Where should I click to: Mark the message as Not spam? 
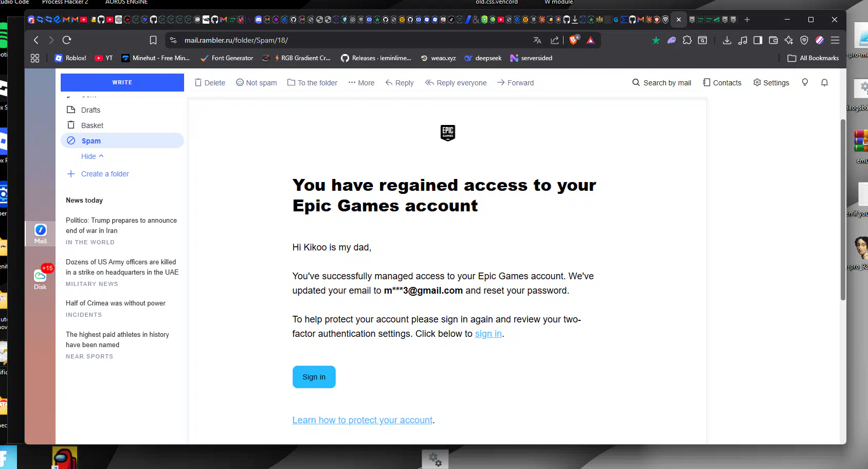(x=256, y=83)
